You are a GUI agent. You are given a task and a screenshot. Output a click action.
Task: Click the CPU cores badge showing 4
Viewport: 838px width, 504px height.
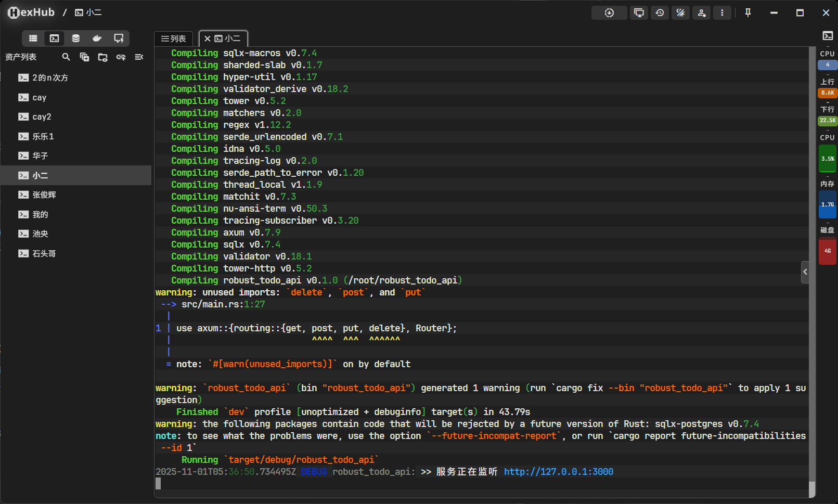point(828,65)
